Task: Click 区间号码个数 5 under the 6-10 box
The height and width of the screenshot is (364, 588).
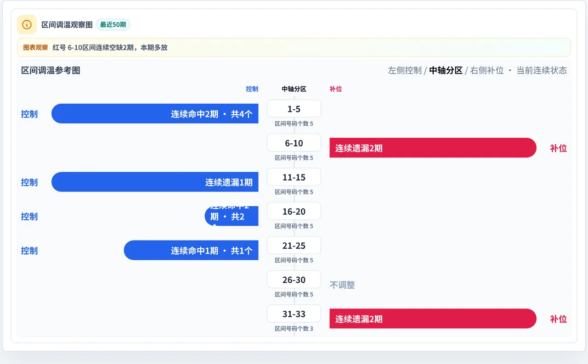Action: pyautogui.click(x=294, y=157)
